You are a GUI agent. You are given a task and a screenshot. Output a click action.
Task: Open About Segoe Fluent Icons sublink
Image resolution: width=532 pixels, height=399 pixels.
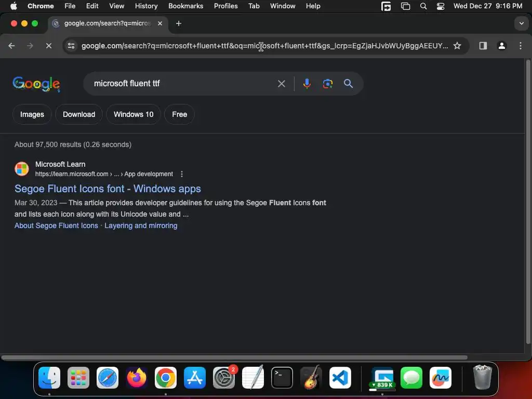point(56,225)
